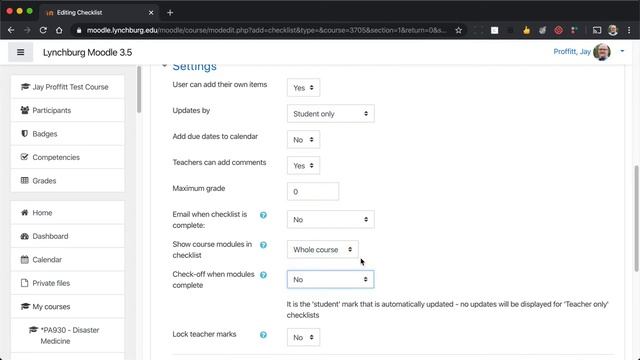Click the main page vertical scrollbar
The height and width of the screenshot is (360, 640).
tap(636, 218)
